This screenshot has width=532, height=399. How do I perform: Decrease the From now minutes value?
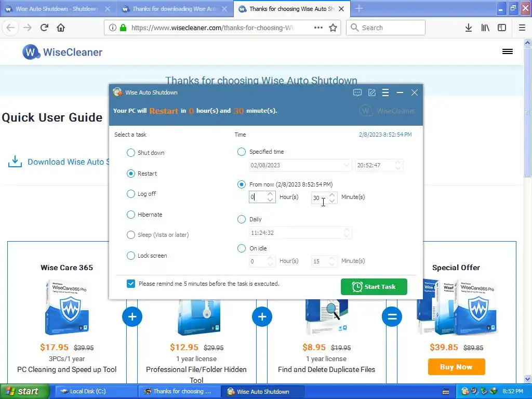332,200
